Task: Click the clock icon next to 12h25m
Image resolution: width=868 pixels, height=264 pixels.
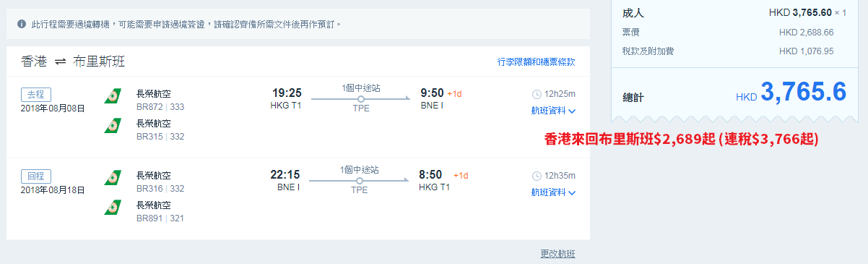Action: (537, 94)
